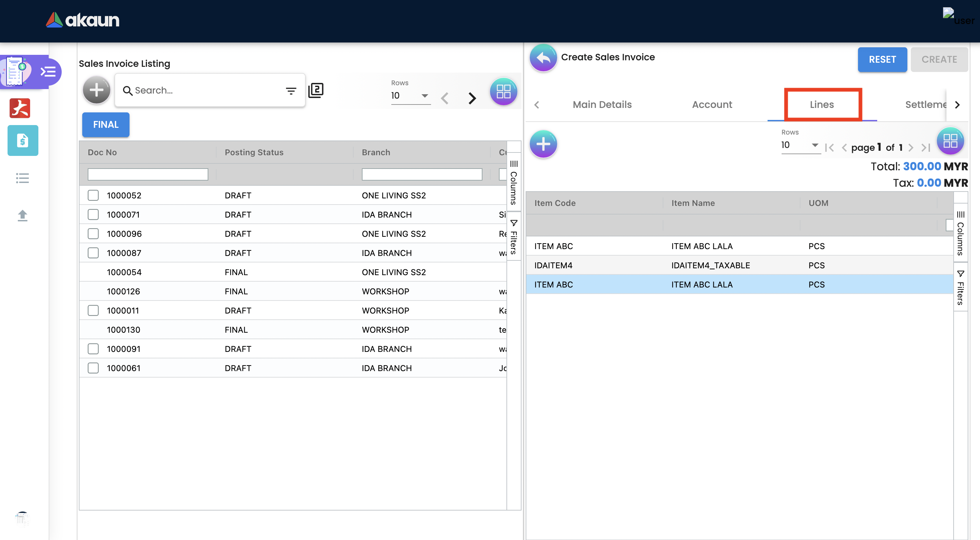Tick the checkbox for invoice 1000061
The width and height of the screenshot is (980, 540).
point(93,368)
